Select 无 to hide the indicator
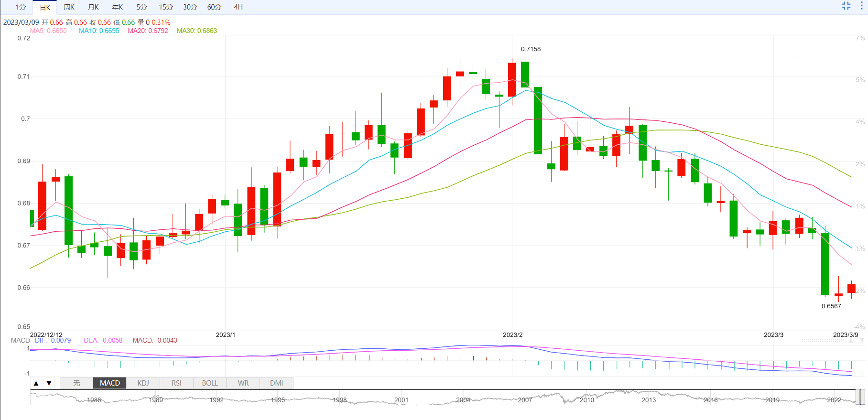This screenshot has width=868, height=420. pyautogui.click(x=76, y=383)
